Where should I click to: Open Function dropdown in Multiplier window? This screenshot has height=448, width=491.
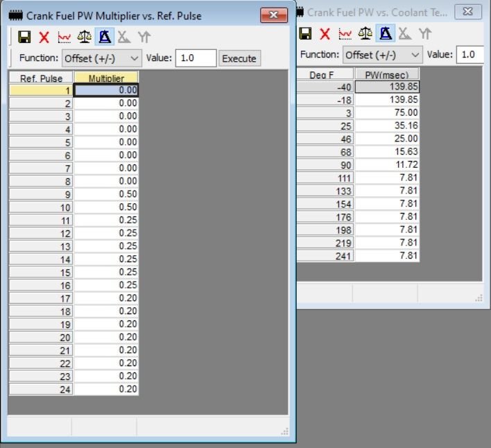coord(102,58)
